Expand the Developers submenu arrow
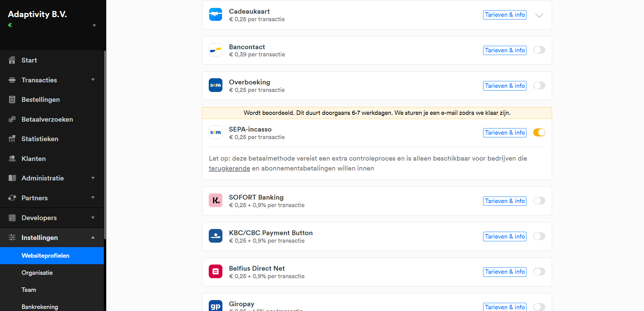The width and height of the screenshot is (644, 311). (x=93, y=218)
